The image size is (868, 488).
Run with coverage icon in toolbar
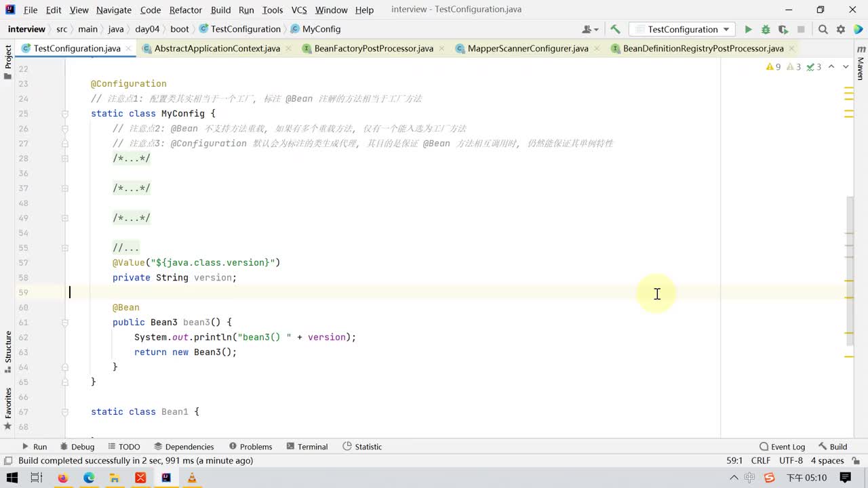click(783, 29)
